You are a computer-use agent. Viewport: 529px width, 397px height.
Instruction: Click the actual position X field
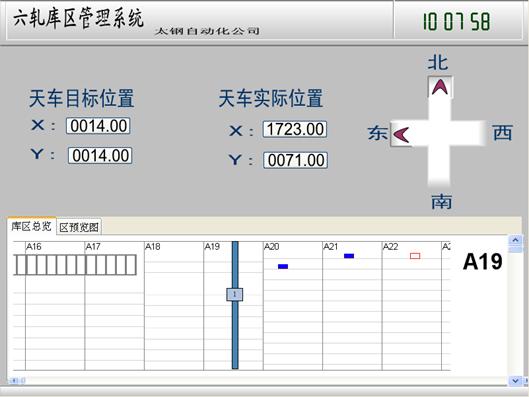[295, 129]
